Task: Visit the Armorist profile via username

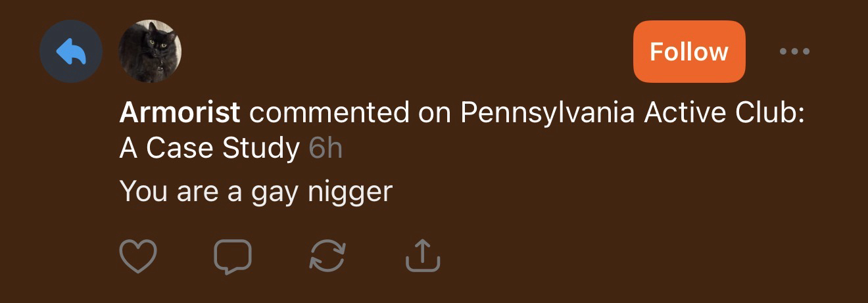Action: [x=180, y=113]
